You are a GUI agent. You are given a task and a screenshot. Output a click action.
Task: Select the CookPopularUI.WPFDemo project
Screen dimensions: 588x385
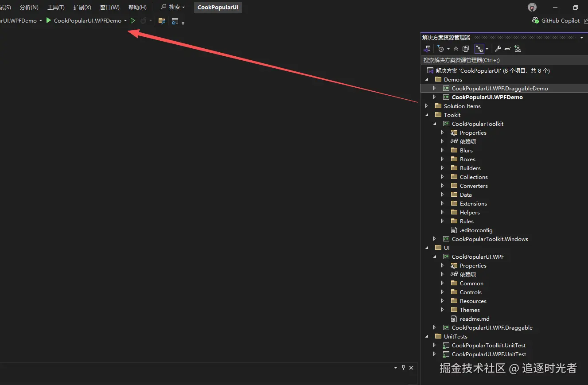tap(487, 97)
